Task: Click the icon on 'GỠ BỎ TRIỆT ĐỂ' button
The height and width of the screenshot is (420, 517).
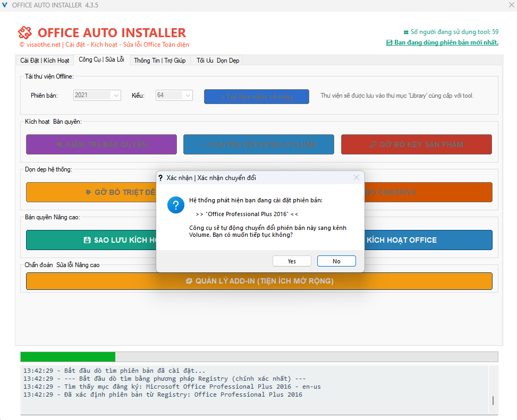Action: click(88, 192)
